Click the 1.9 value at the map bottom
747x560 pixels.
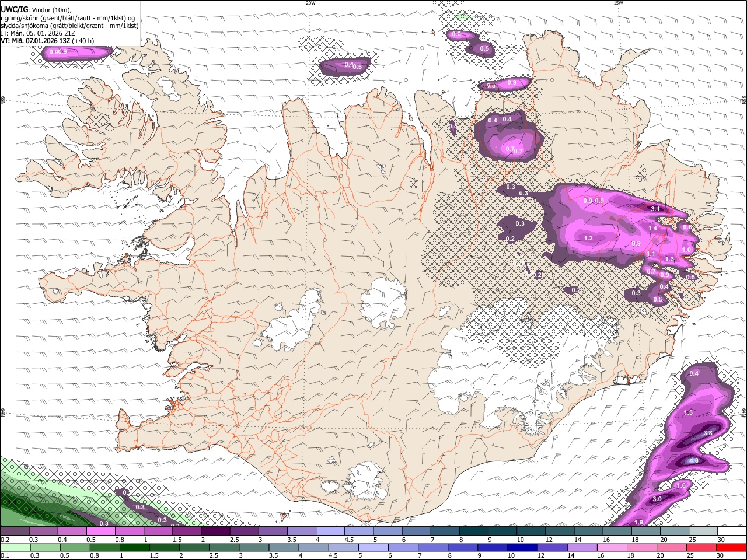(x=638, y=522)
